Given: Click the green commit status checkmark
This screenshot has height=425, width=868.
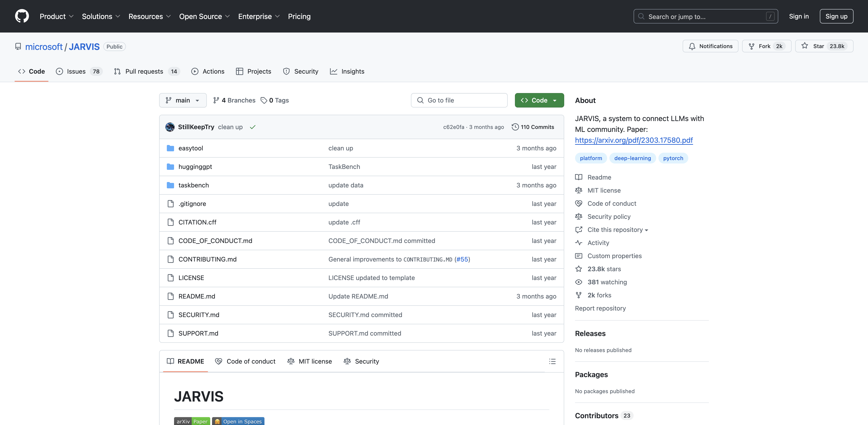Looking at the screenshot, I should [253, 127].
